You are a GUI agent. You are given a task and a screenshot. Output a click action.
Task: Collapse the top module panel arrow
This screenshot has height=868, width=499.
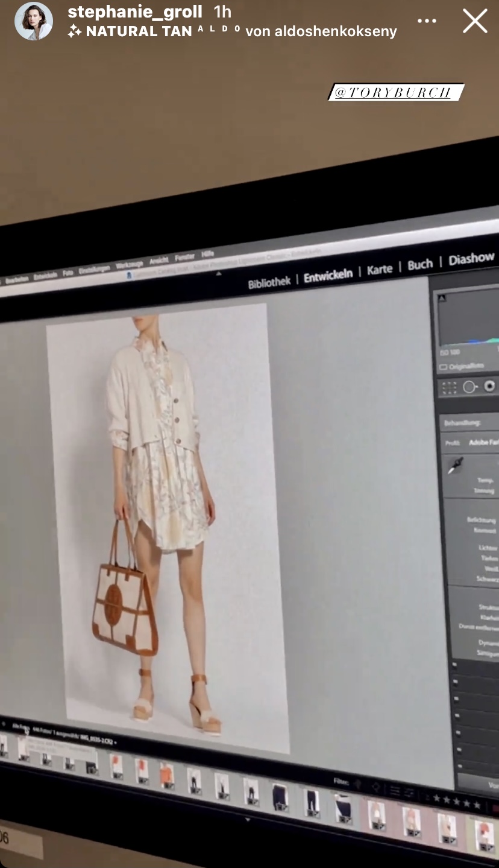[219, 274]
